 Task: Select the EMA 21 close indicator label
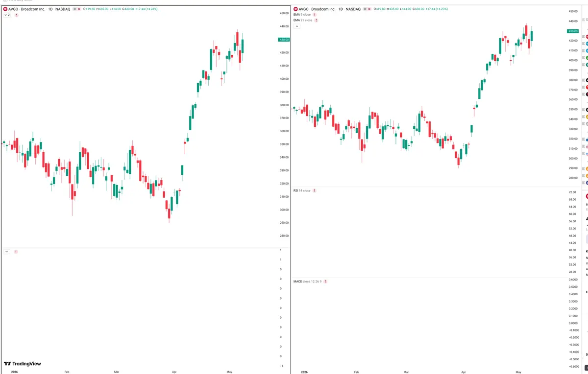[303, 21]
